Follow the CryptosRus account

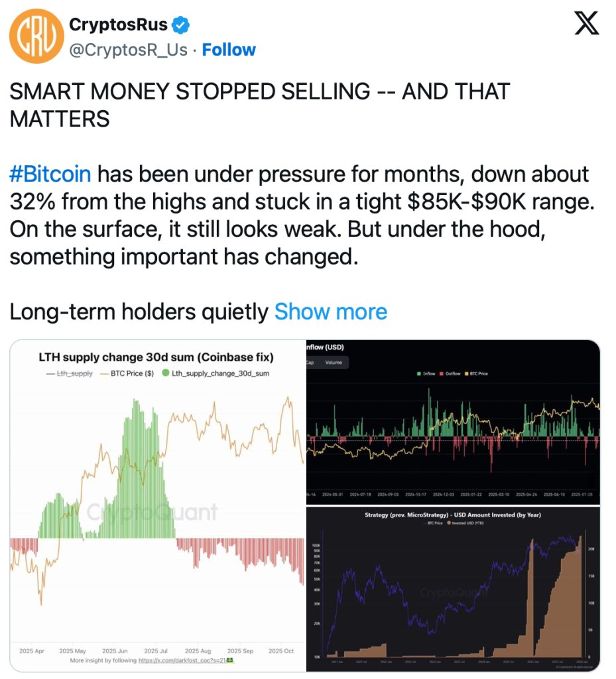click(229, 50)
